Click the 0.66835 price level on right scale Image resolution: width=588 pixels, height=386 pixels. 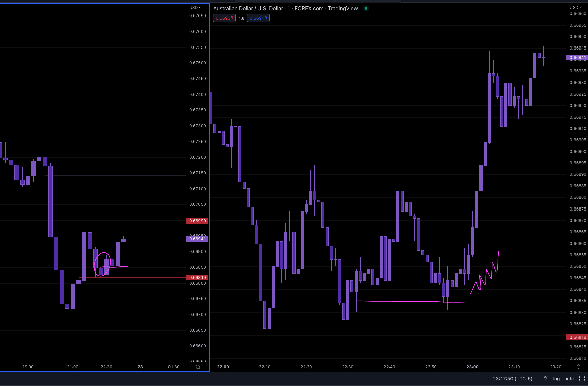point(578,301)
